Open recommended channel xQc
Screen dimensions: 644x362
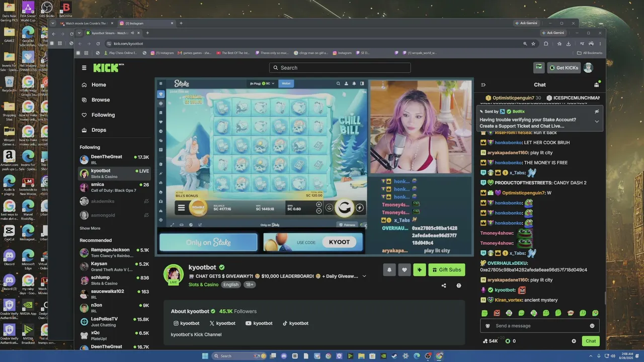[x=114, y=335]
